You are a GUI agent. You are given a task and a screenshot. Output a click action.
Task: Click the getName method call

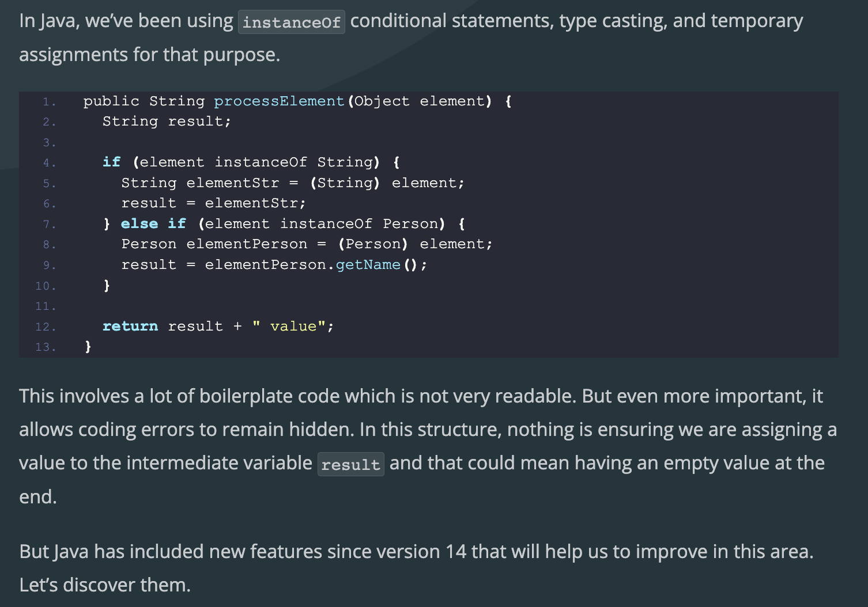(x=368, y=264)
